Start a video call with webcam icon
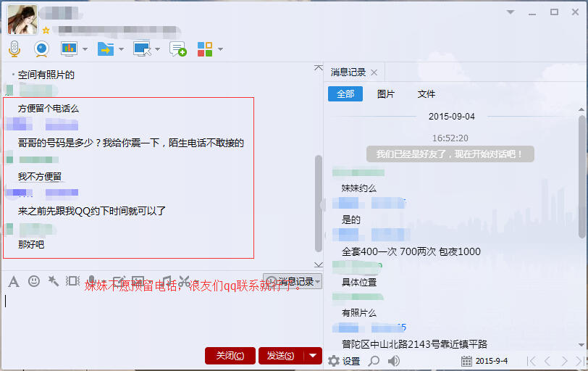The image size is (588, 371). click(x=41, y=49)
